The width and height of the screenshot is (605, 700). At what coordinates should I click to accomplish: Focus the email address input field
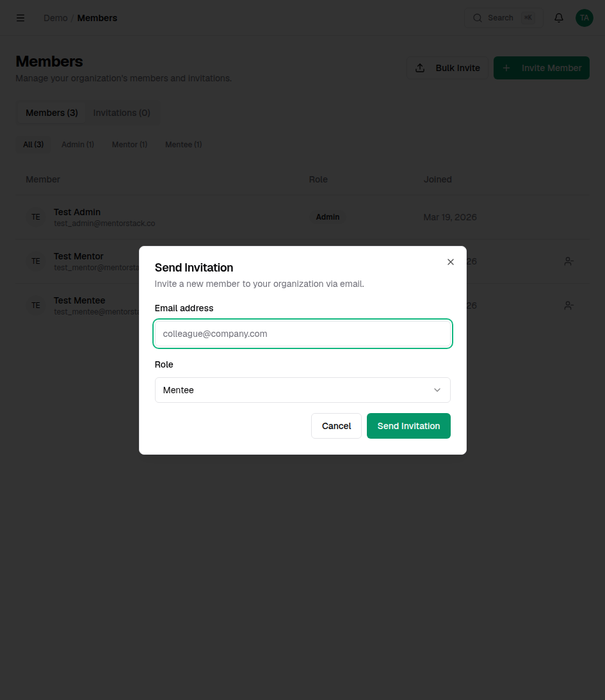pos(302,334)
